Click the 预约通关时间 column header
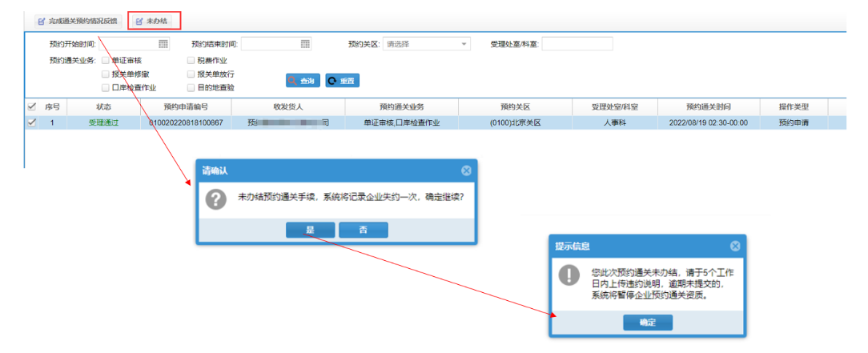 click(x=709, y=106)
